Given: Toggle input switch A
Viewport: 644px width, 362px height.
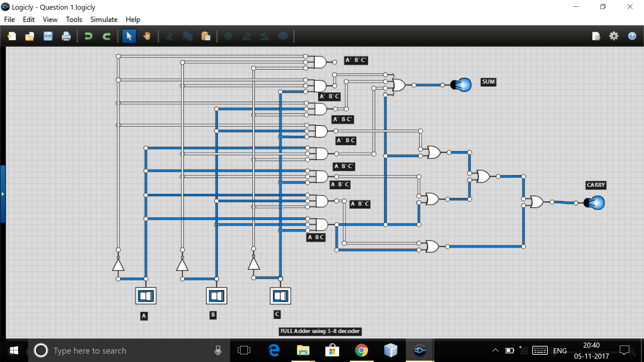Looking at the screenshot, I should [146, 296].
